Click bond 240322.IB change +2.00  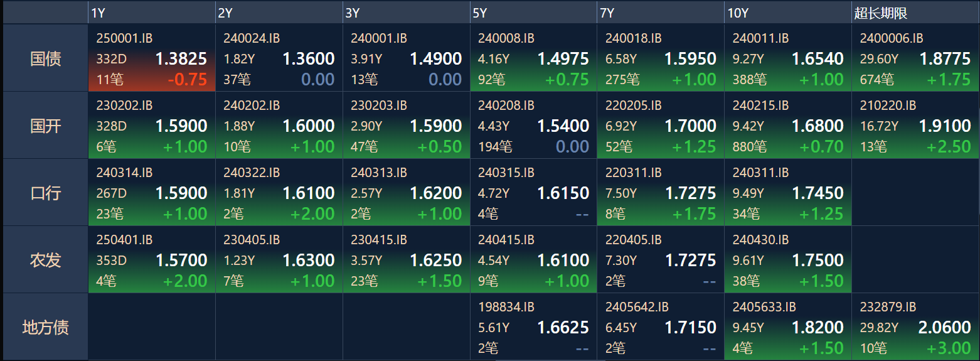click(312, 214)
